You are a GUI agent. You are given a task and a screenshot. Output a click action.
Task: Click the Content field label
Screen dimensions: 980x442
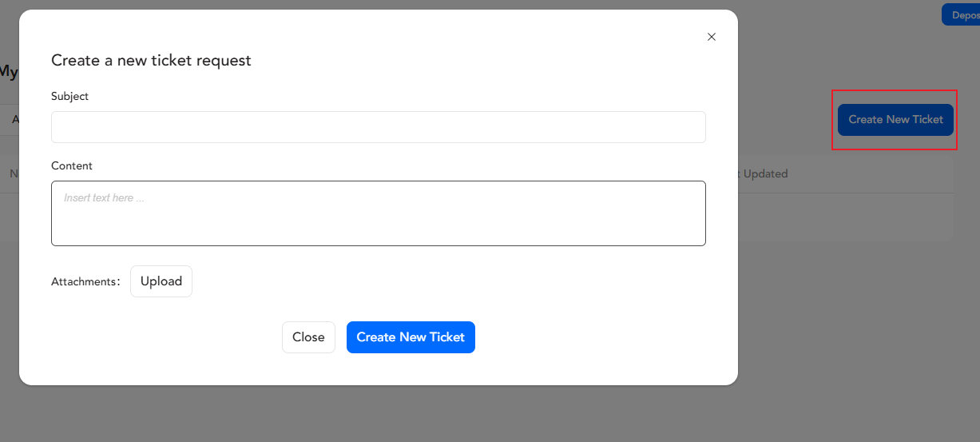[72, 165]
